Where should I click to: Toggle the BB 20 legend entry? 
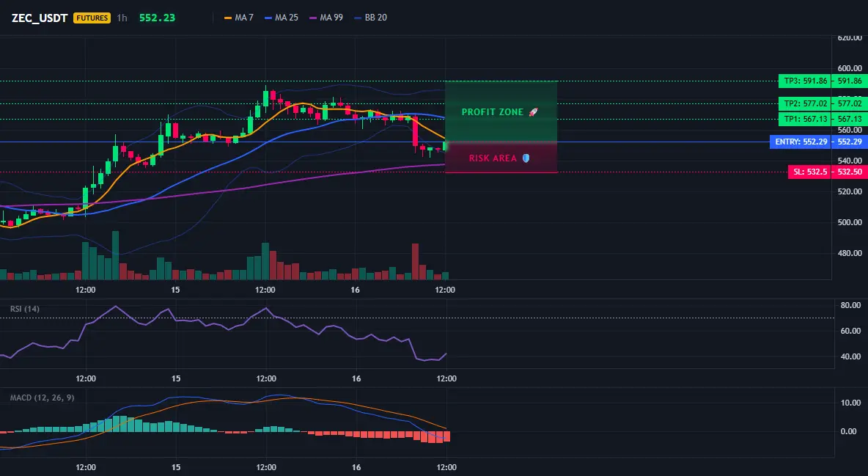[x=370, y=18]
